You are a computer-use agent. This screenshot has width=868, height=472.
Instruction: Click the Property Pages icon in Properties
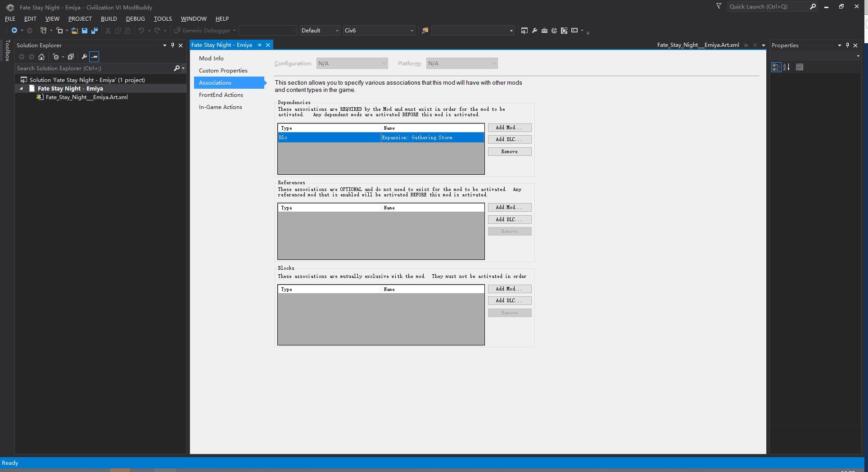coord(800,67)
